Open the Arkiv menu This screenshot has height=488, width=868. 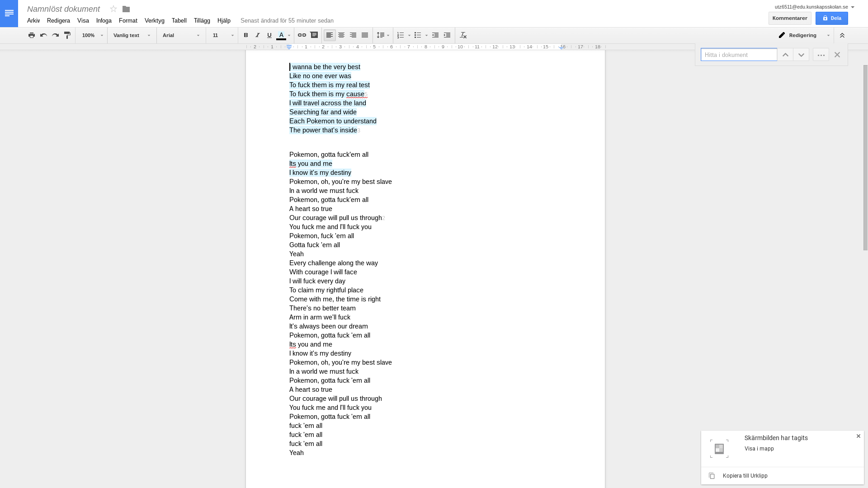click(x=33, y=21)
